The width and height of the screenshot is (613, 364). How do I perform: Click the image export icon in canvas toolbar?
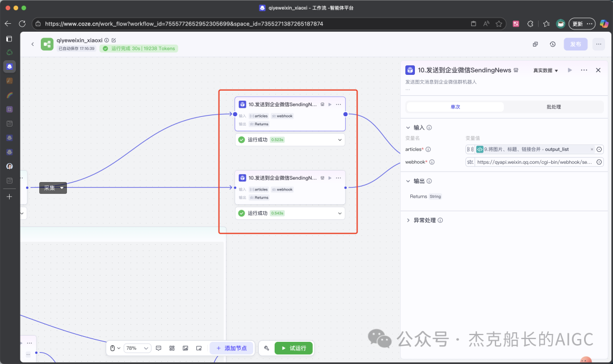pyautogui.click(x=185, y=348)
